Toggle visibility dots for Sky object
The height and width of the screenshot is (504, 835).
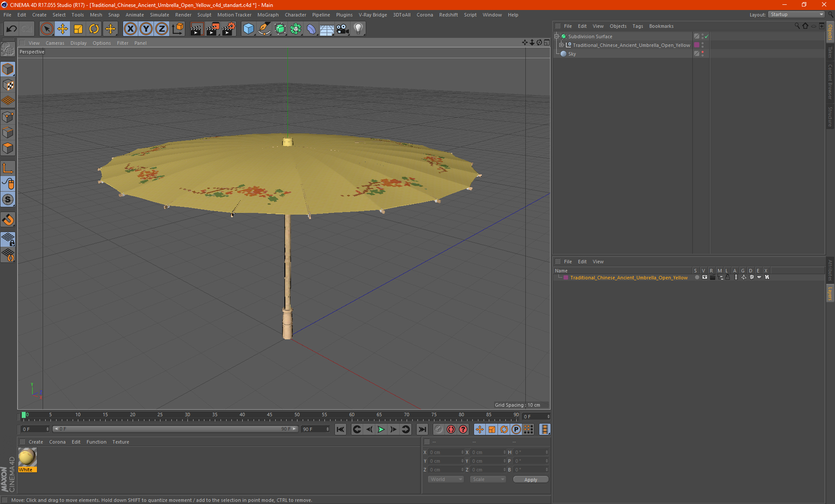coord(702,54)
